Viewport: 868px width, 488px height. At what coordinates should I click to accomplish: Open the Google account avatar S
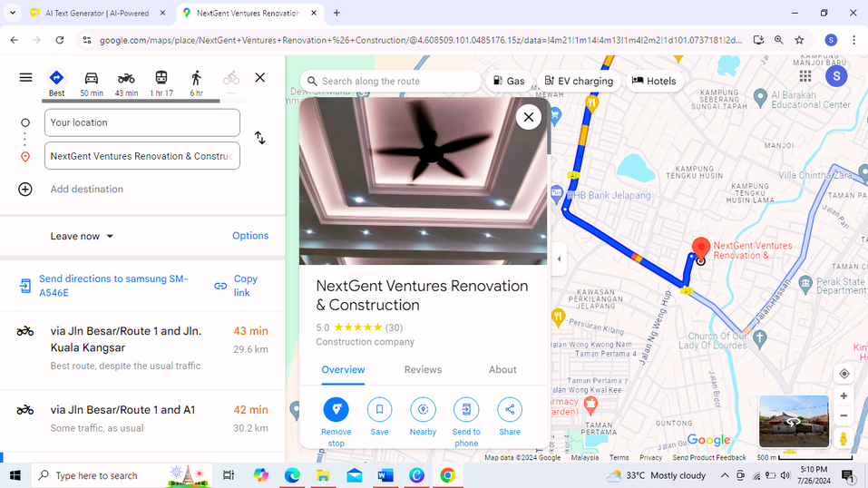pos(836,76)
